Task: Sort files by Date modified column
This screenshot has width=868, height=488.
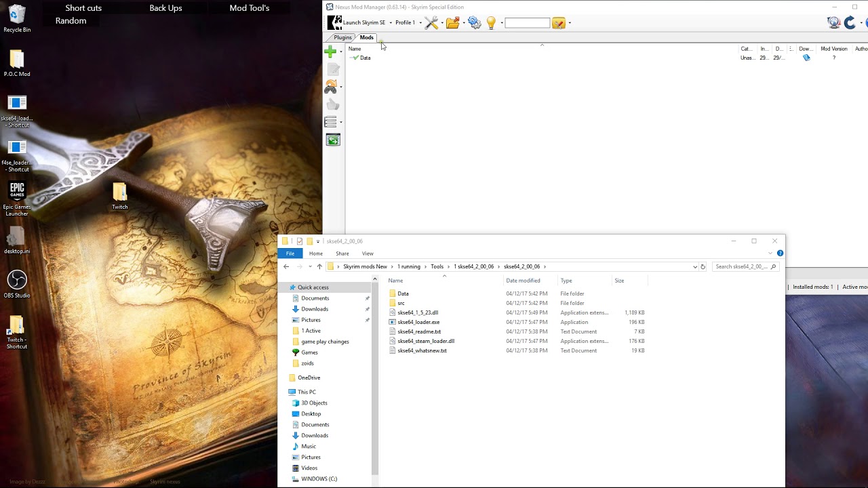Action: (523, 281)
